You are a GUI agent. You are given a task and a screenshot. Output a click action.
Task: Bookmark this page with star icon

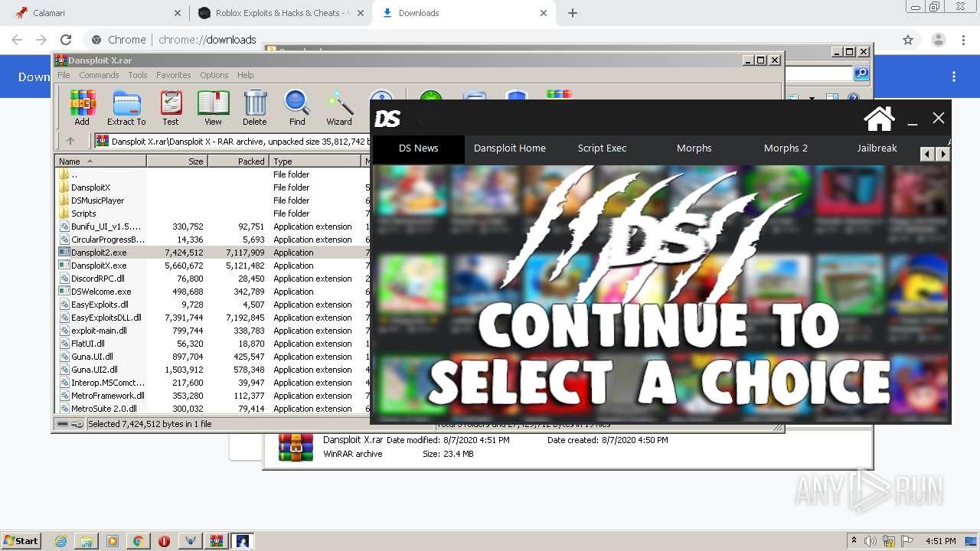coord(908,40)
